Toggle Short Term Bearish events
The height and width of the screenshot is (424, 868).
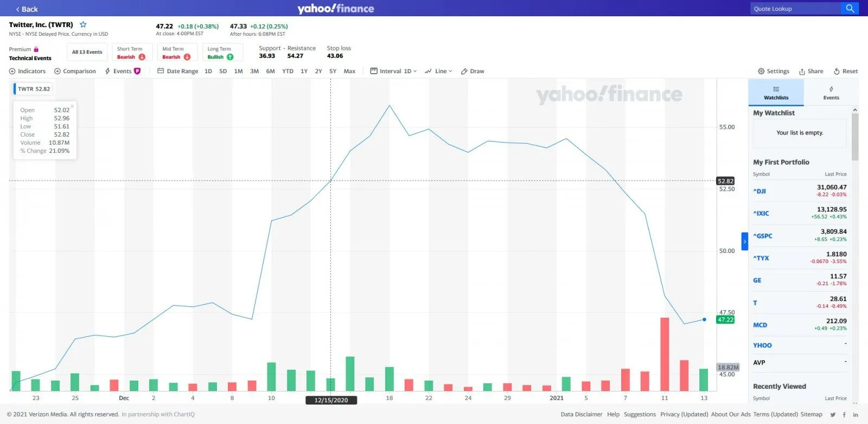tap(131, 53)
